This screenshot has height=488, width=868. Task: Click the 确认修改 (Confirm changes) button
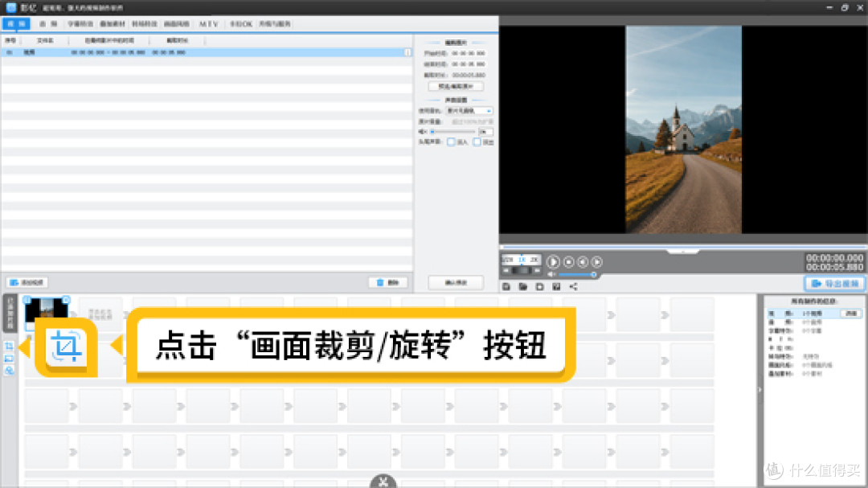tap(456, 282)
